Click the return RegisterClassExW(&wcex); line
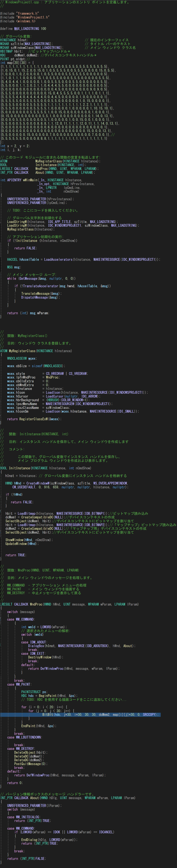This screenshot has height=868, width=177. click(34, 419)
